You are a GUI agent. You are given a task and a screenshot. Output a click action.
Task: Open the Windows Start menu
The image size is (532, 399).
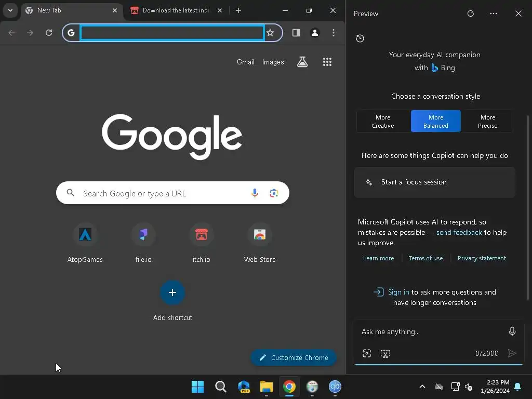[197, 387]
